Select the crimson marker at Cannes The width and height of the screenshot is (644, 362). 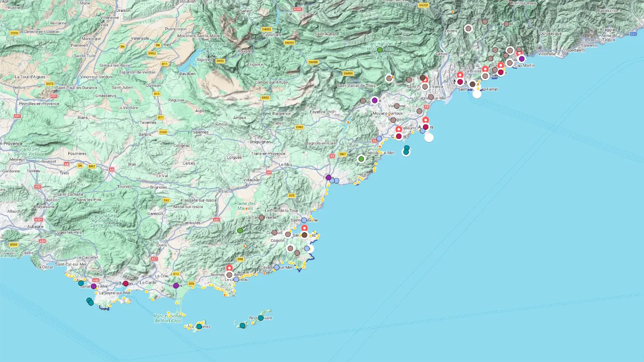click(399, 136)
